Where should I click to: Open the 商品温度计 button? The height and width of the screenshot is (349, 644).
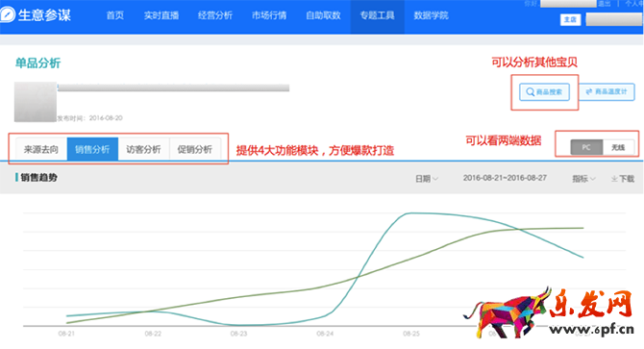point(607,91)
